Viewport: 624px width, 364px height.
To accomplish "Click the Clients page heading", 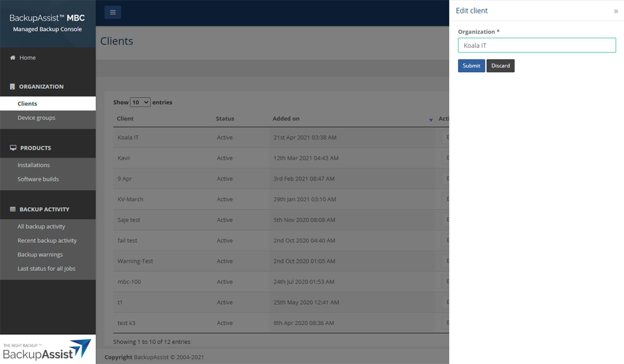I will click(x=117, y=41).
